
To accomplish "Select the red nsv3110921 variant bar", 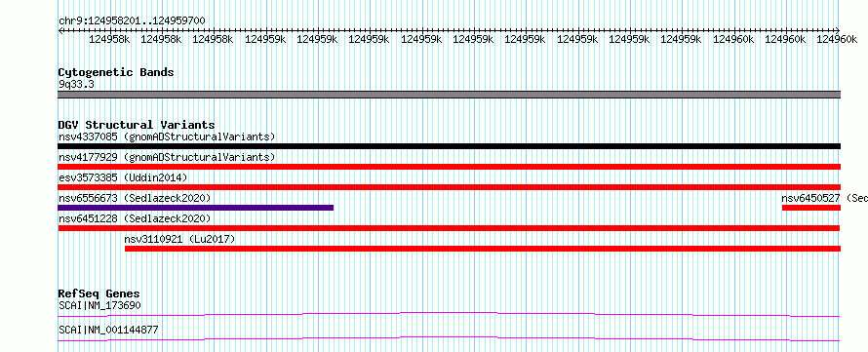I will (x=483, y=249).
